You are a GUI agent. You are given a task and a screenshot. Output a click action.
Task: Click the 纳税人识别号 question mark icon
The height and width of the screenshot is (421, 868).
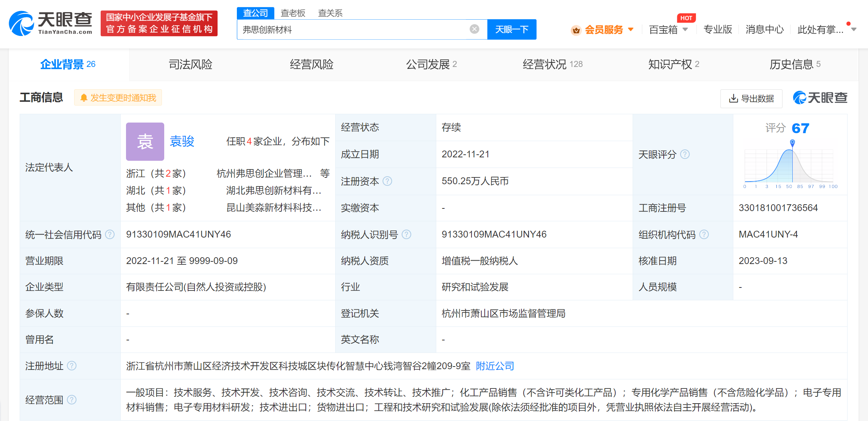(x=407, y=235)
